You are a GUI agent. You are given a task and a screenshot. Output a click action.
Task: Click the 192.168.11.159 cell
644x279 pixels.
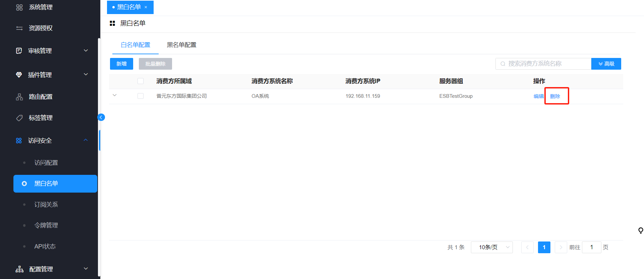click(x=363, y=96)
